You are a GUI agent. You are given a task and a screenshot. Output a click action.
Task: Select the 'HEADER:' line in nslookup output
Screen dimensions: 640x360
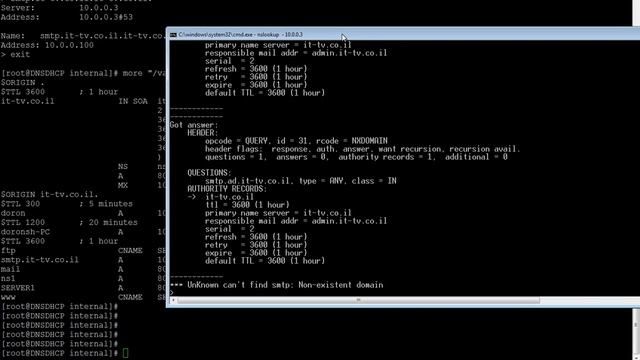tap(202, 133)
